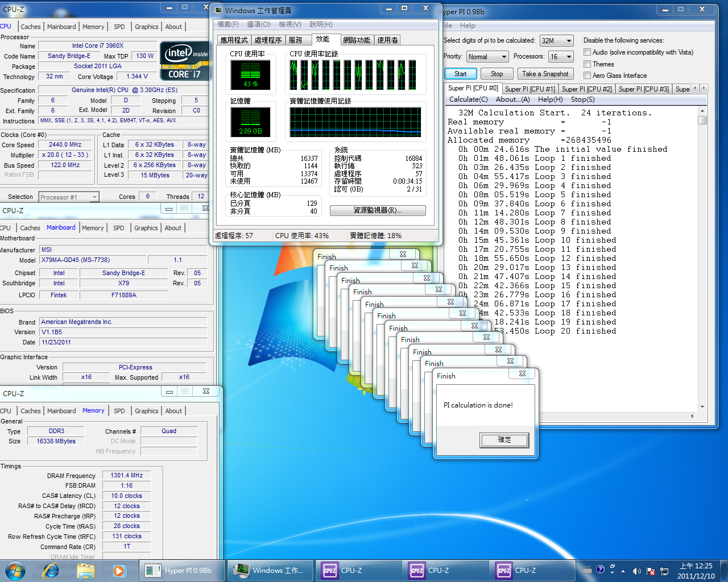Screen dimensions: 728x582
Task: Open 資源監視器(R)... resource monitor
Action: click(378, 210)
